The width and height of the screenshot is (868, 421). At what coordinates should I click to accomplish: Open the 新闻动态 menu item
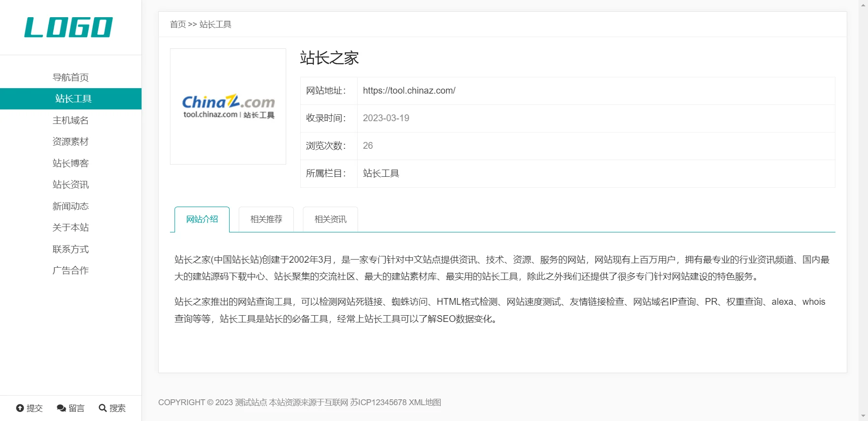tap(71, 206)
